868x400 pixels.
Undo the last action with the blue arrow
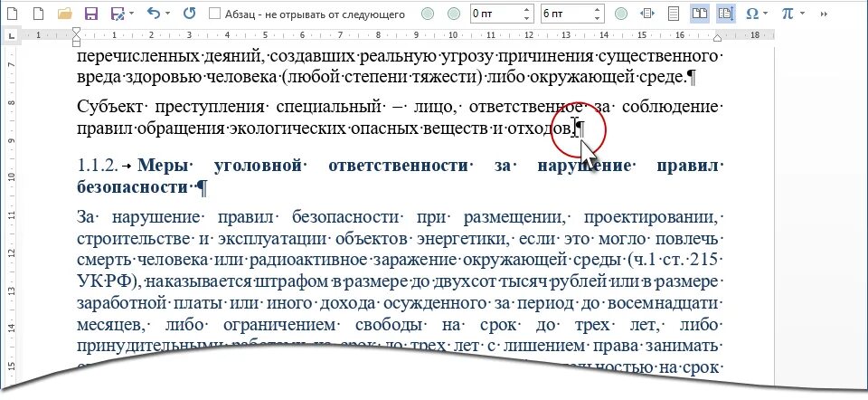[154, 14]
